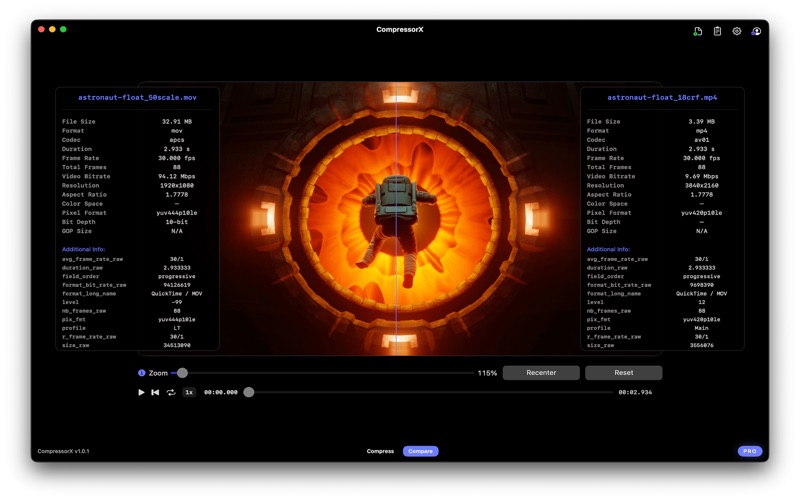The width and height of the screenshot is (800, 500).
Task: Click the Zoom info icon
Action: click(141, 373)
